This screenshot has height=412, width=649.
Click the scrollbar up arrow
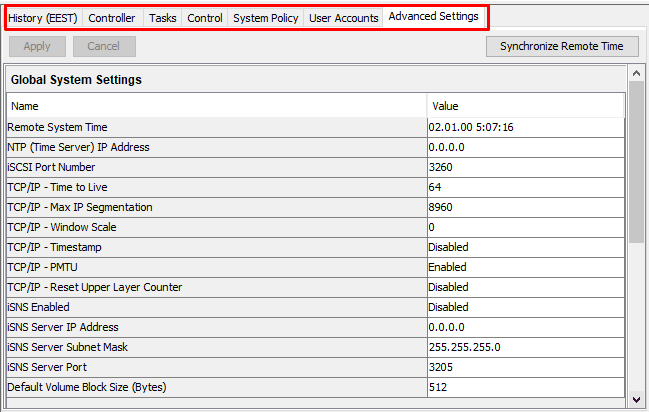point(636,75)
